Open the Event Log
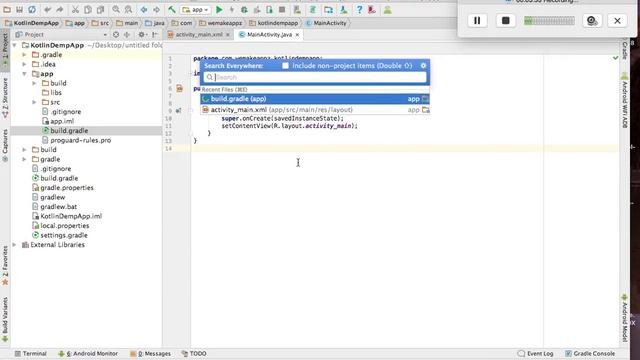 click(535, 353)
